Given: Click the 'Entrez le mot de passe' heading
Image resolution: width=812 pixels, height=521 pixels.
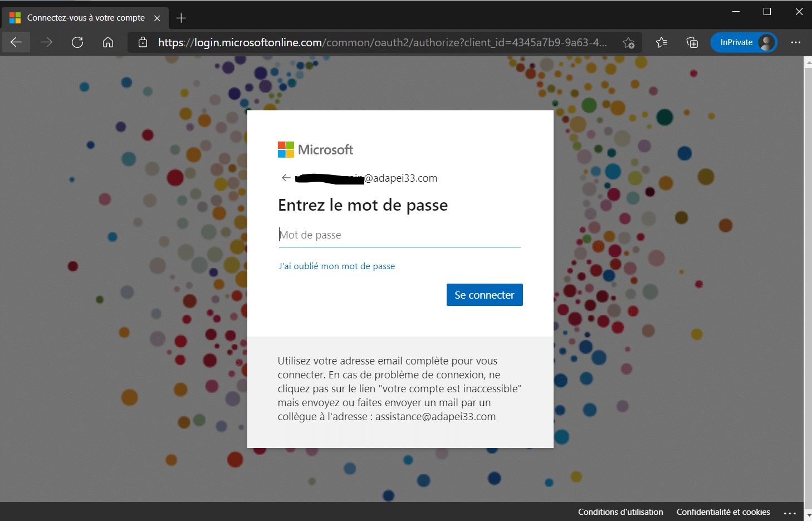Looking at the screenshot, I should coord(363,205).
